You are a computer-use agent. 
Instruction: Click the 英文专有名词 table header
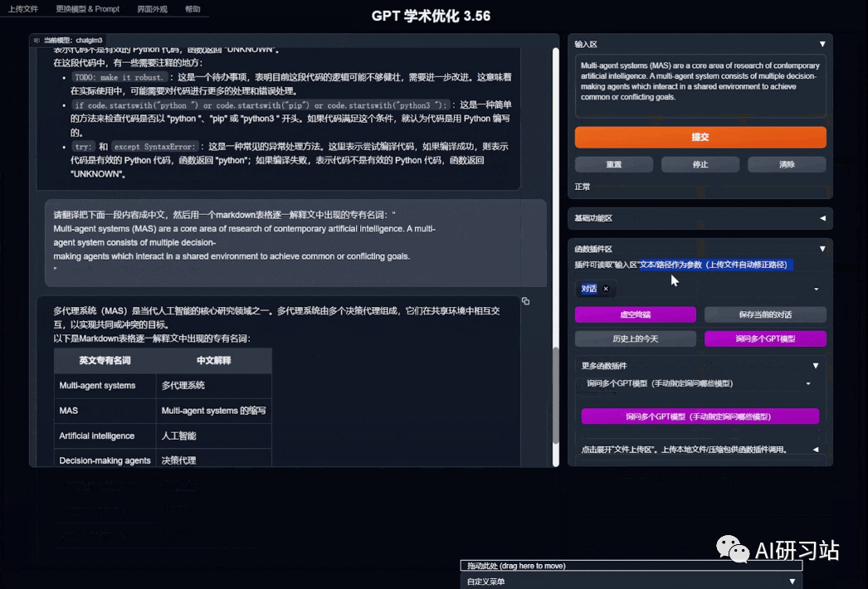(105, 360)
